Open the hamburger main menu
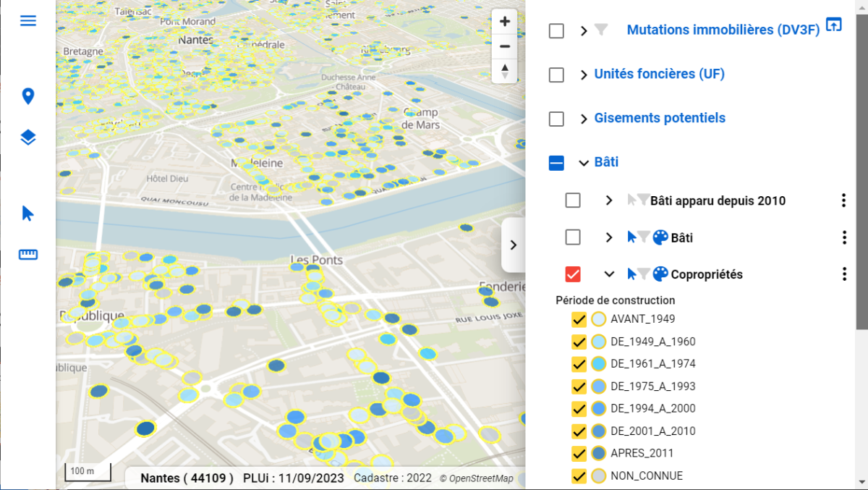Viewport: 868px width, 490px height. tap(28, 20)
